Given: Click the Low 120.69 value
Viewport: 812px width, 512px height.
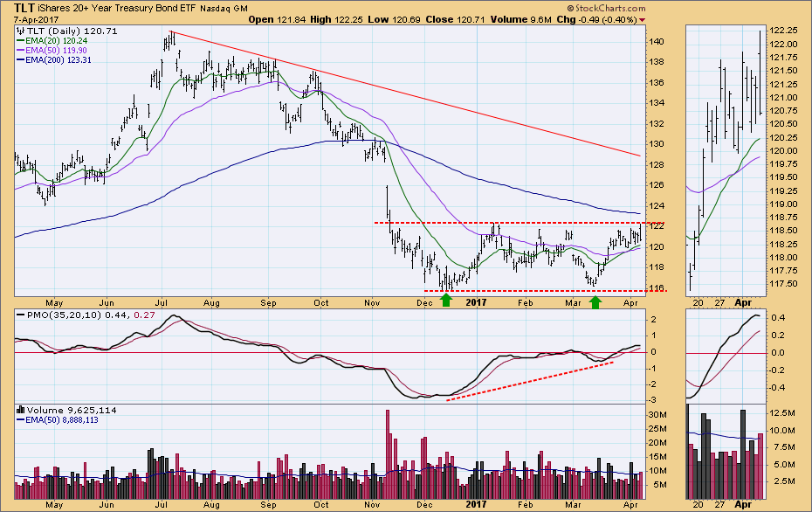Looking at the screenshot, I should 395,20.
